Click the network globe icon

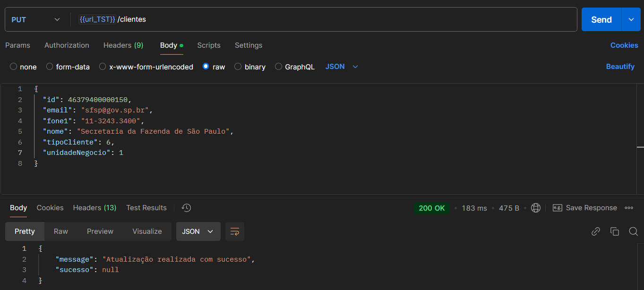[x=535, y=208]
